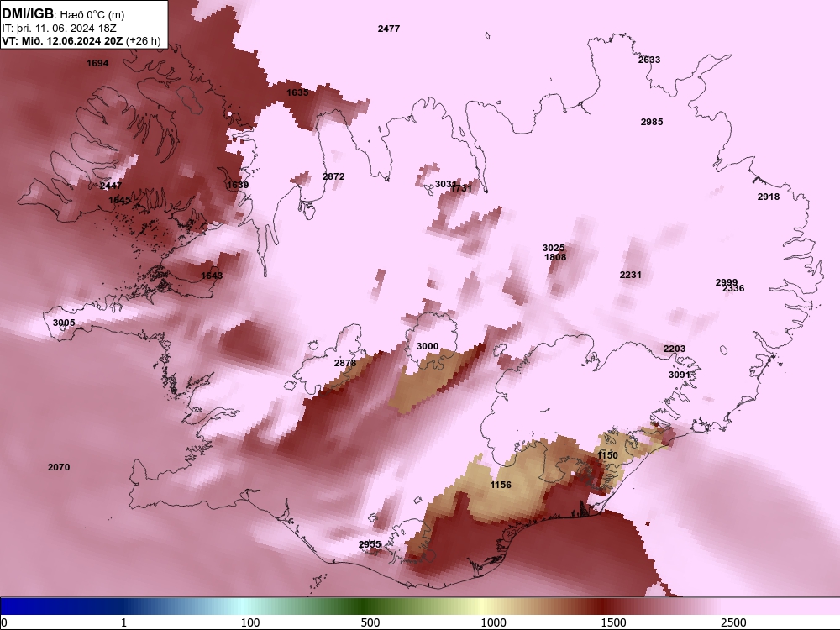Select the 1150 label on Vatnajökull
Screen dimensions: 840x630
click(x=607, y=455)
